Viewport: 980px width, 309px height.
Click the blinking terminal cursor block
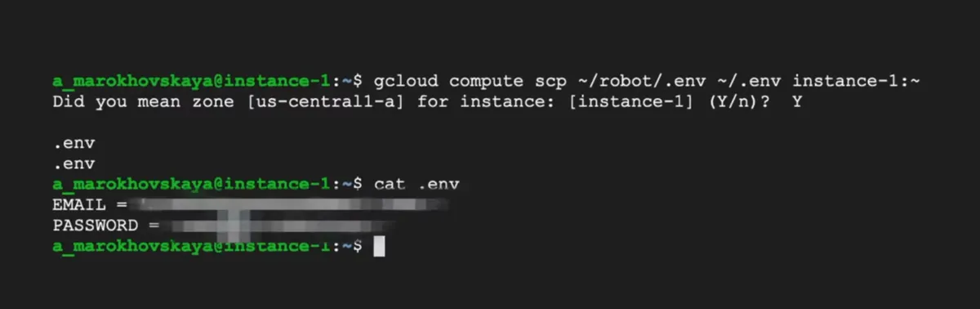coord(379,246)
